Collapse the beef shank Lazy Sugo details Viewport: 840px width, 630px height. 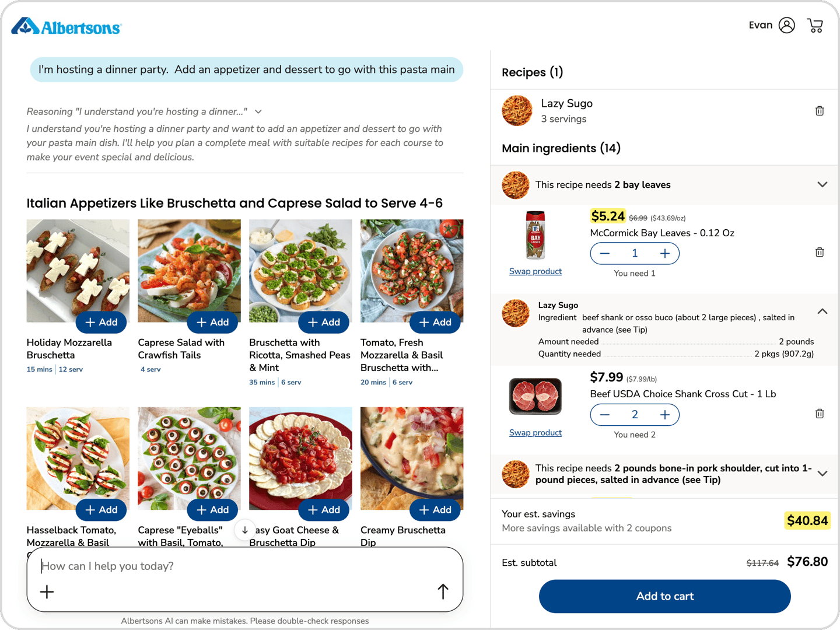[822, 311]
